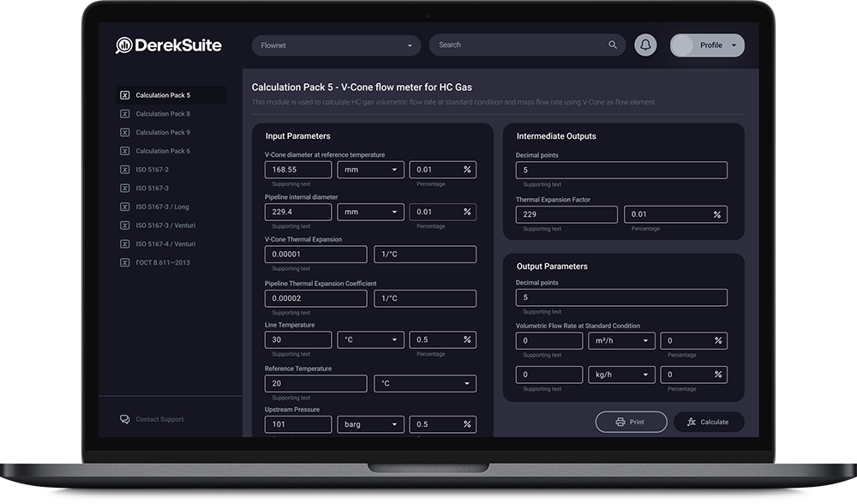Select Calculation Pack 9 in sidebar
The image size is (857, 504).
click(163, 133)
